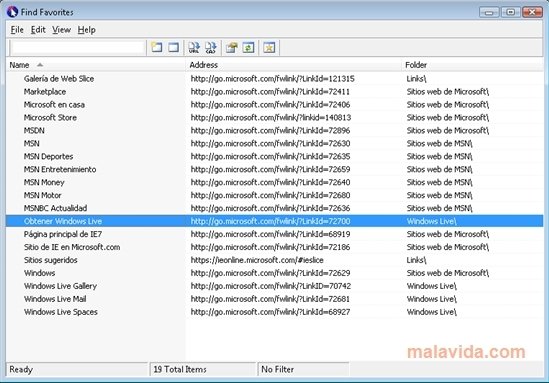Maximize the Find Favorites window
The width and height of the screenshot is (549, 383).
[510, 12]
